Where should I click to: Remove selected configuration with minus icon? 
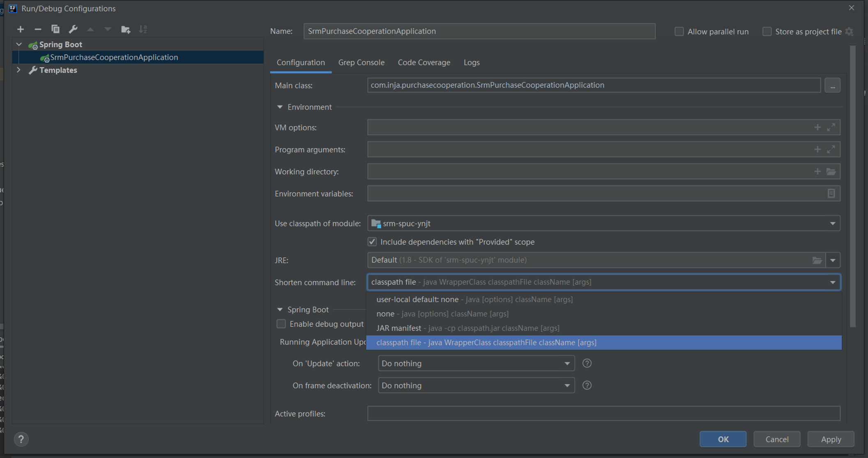(38, 29)
